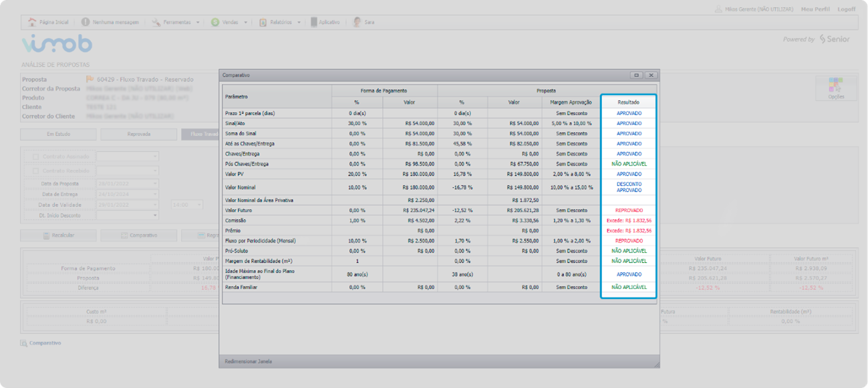Open the Dt. Início Desconto dropdown
This screenshot has width=868, height=388.
pyautogui.click(x=155, y=215)
